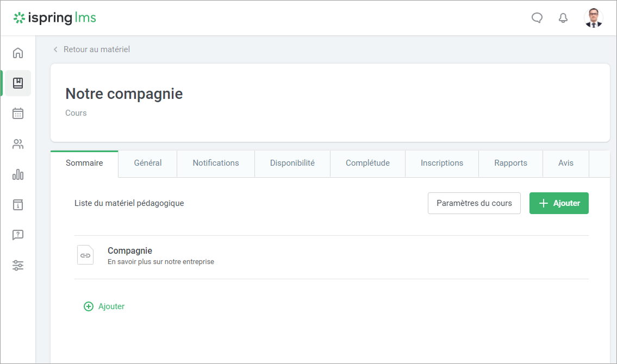Viewport: 617px width, 364px height.
Task: Click the help question mark sidebar icon
Action: [18, 235]
